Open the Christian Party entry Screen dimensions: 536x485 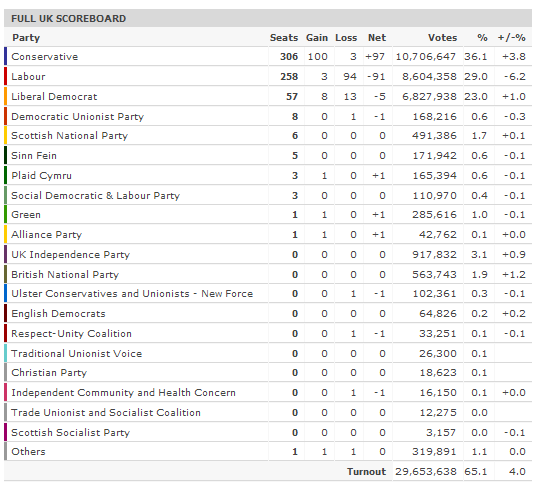click(49, 373)
